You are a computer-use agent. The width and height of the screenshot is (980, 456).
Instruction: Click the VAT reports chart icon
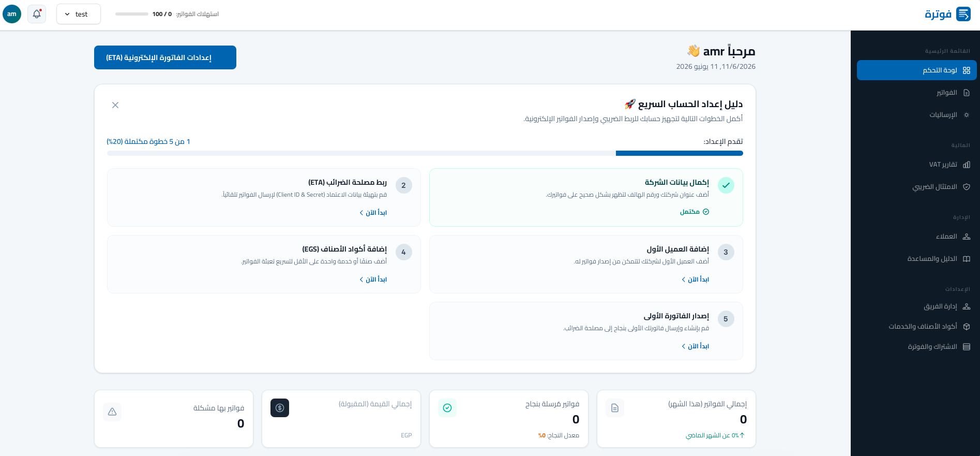(x=967, y=165)
